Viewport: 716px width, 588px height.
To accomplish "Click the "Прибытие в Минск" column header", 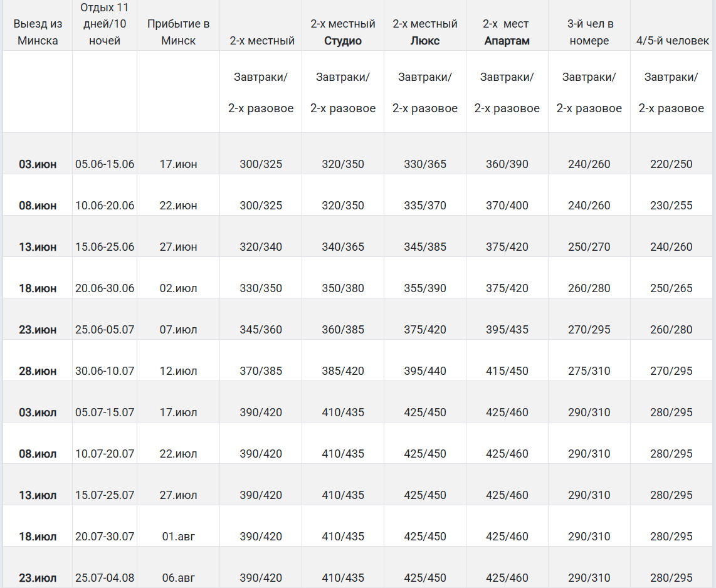I will click(x=178, y=32).
